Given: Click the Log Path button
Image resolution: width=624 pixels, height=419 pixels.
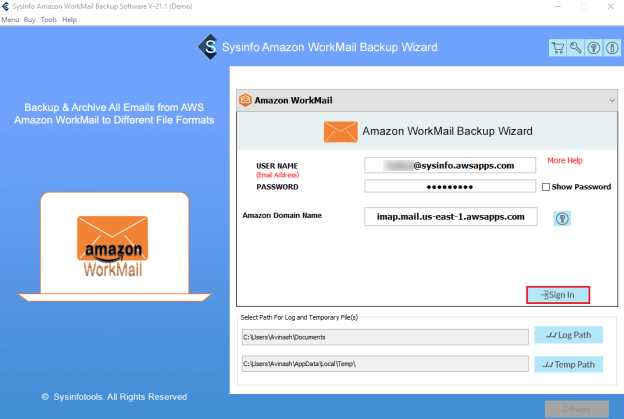Looking at the screenshot, I should [x=568, y=335].
